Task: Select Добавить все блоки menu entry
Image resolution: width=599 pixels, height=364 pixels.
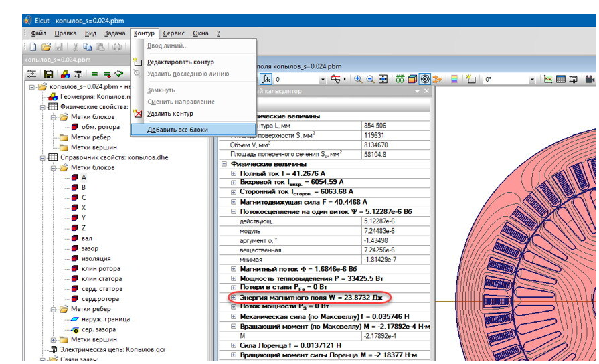Action: pyautogui.click(x=177, y=129)
